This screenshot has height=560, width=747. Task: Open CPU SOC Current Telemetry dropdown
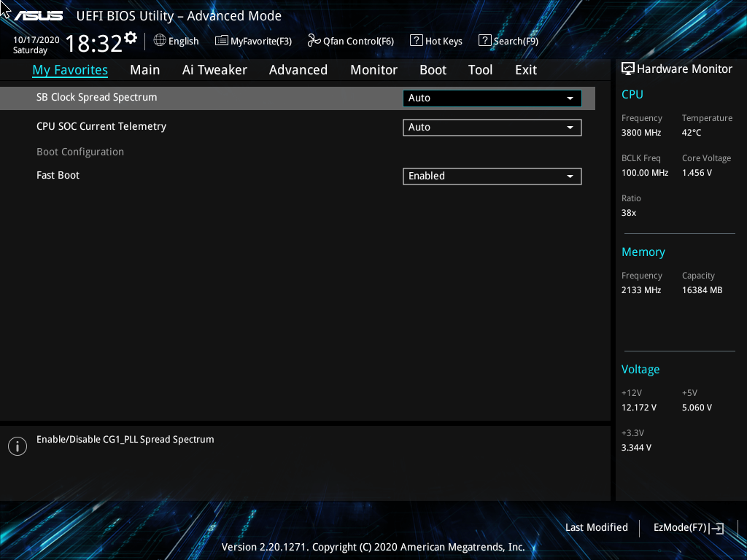(492, 128)
